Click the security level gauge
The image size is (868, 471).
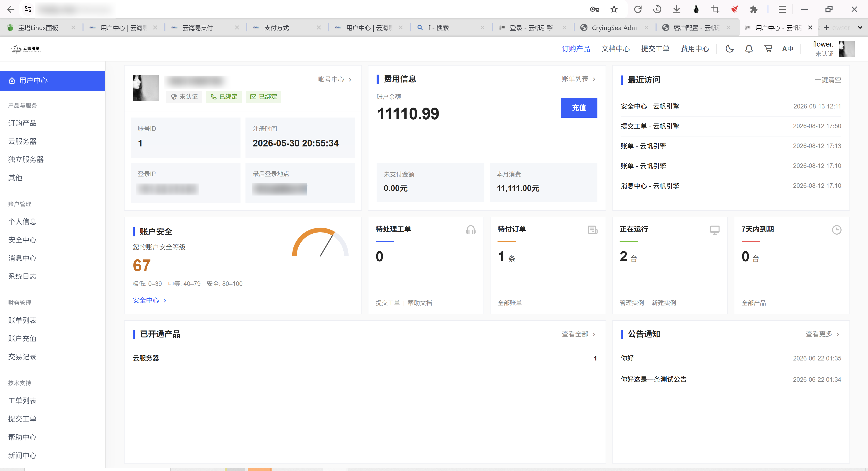pyautogui.click(x=320, y=242)
